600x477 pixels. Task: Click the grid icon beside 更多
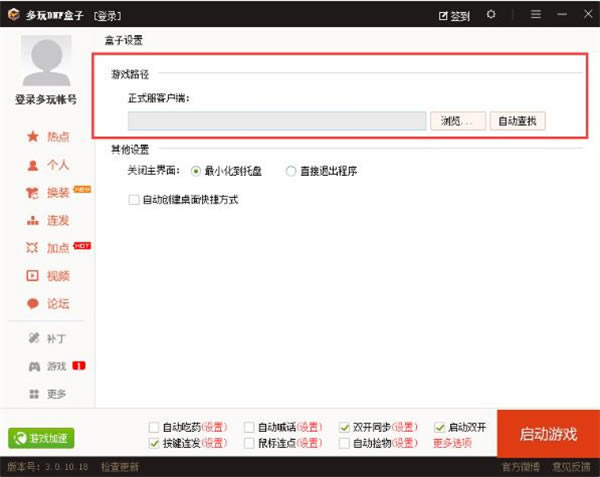click(x=34, y=394)
